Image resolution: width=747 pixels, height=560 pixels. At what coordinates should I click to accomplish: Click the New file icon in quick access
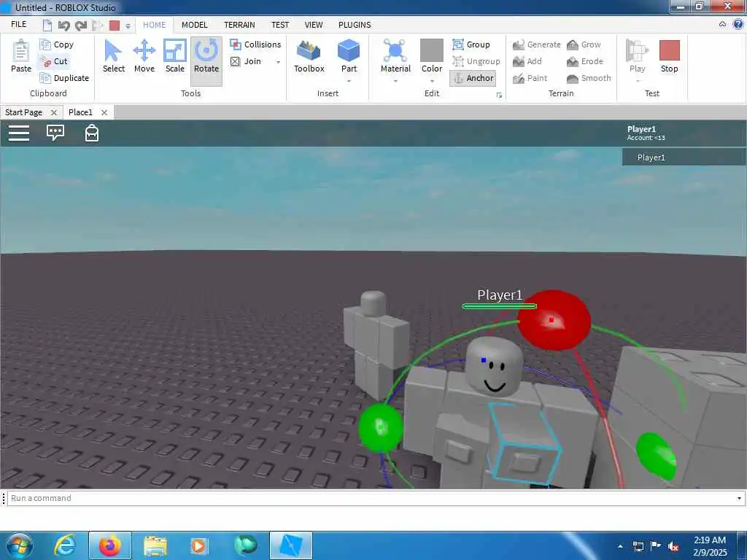[47, 26]
